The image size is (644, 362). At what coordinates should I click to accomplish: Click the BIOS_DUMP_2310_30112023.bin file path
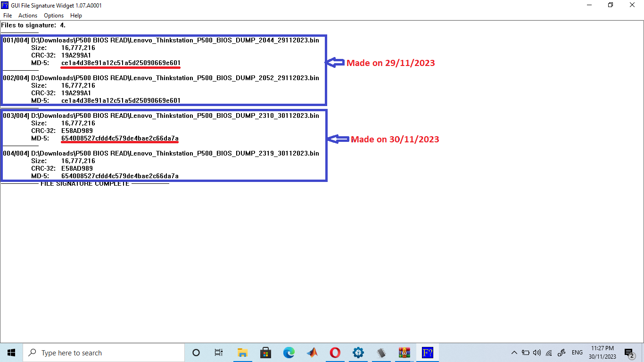click(175, 115)
